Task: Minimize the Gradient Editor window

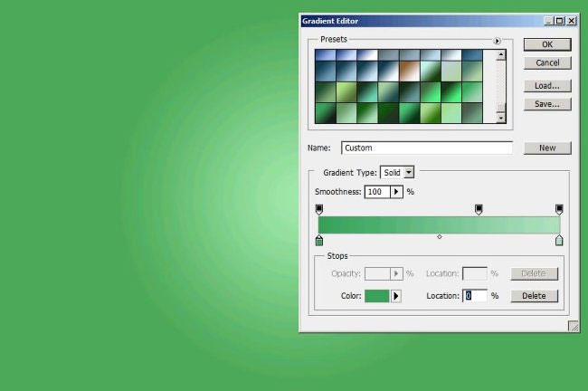Action: click(x=548, y=21)
